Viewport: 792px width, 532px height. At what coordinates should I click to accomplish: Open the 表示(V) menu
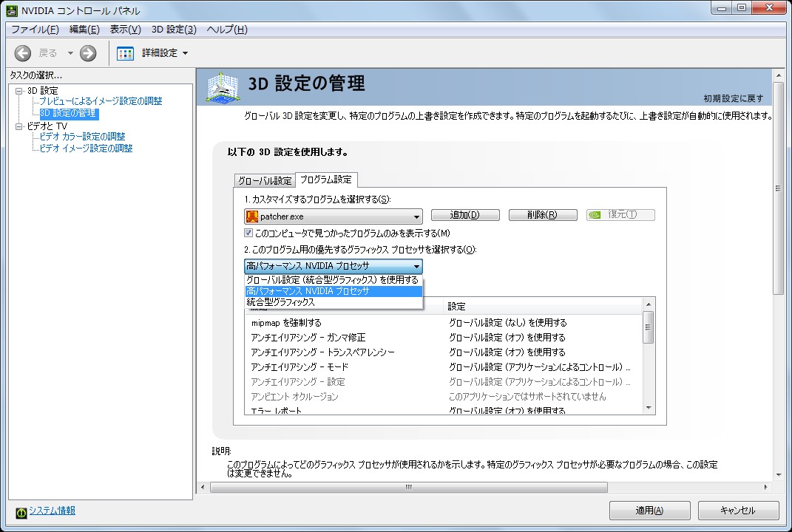[x=125, y=30]
